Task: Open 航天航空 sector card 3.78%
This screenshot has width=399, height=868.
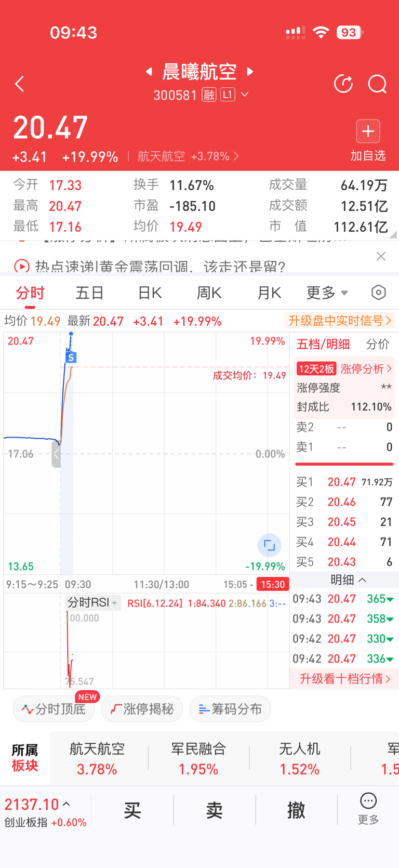Action: (97, 758)
